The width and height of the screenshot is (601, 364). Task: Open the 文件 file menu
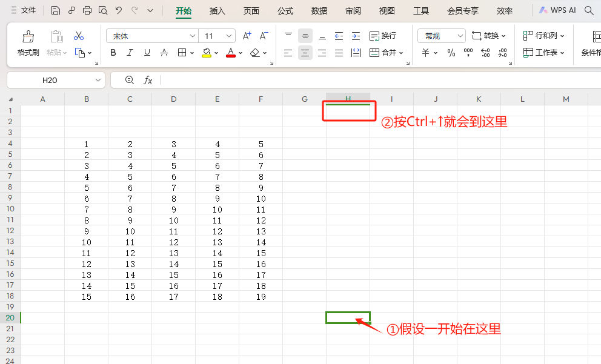tap(24, 10)
